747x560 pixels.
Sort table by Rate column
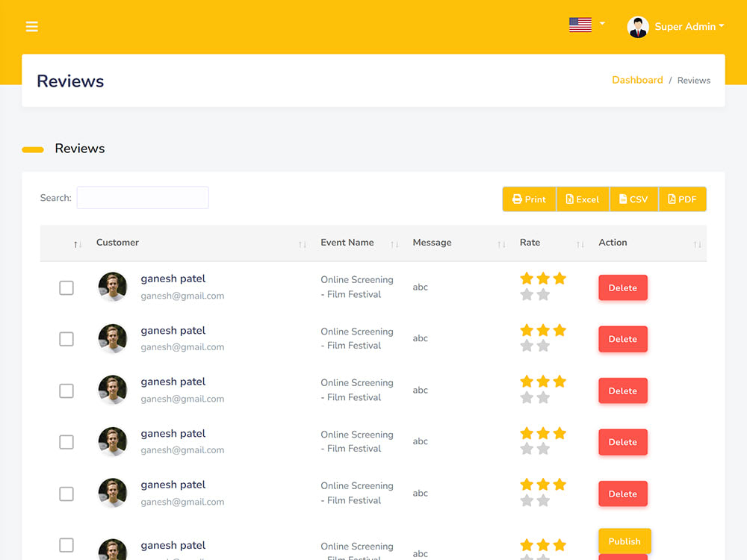coord(580,244)
